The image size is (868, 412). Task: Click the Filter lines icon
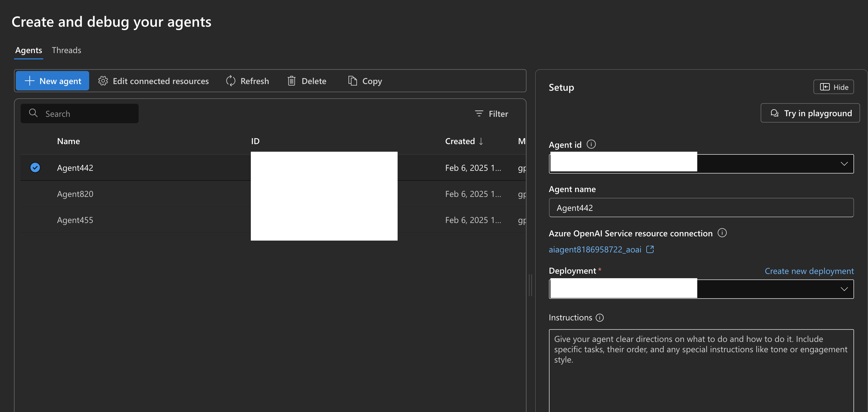coord(479,114)
